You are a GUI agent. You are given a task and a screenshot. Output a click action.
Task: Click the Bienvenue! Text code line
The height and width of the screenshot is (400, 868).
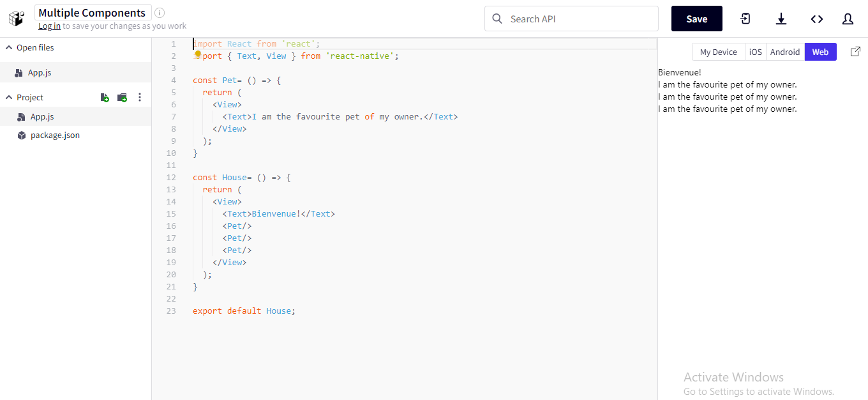coord(278,214)
